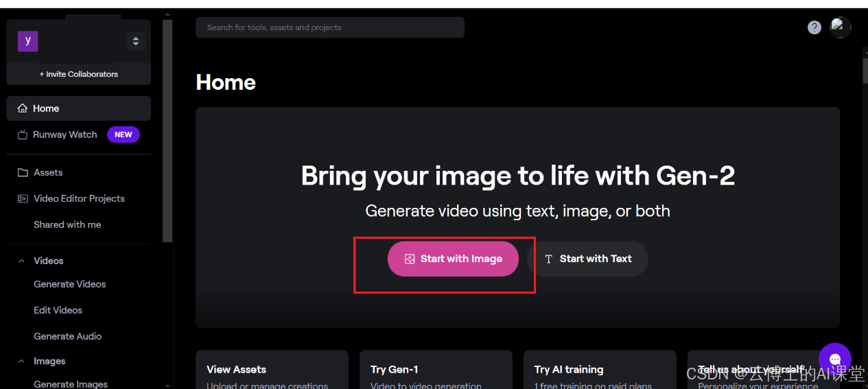Image resolution: width=868 pixels, height=389 pixels.
Task: Click the sidebar vertical scrollbar
Action: coord(167,130)
